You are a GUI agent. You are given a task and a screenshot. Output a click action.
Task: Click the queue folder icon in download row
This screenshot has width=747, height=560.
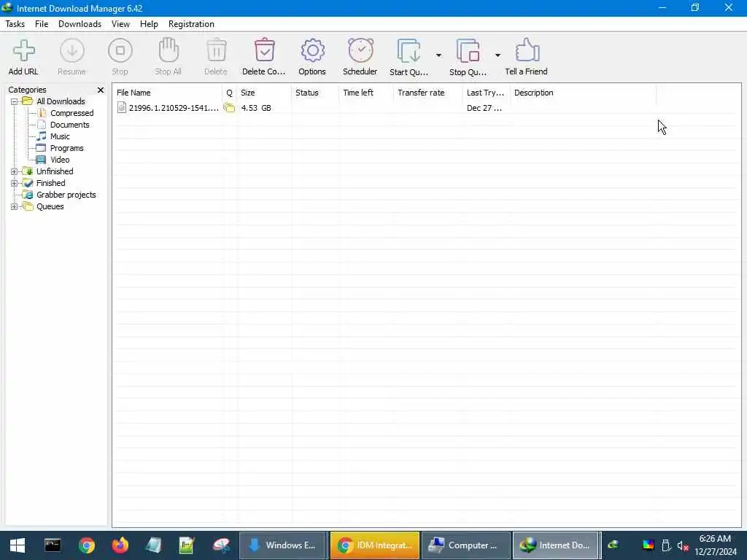(229, 108)
